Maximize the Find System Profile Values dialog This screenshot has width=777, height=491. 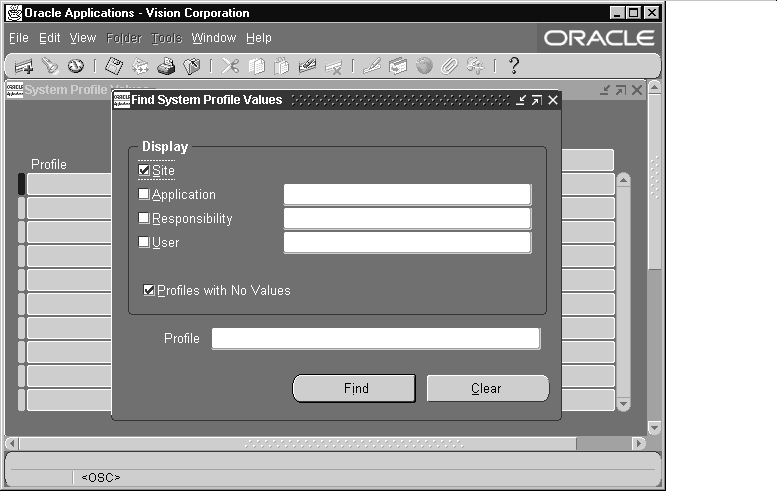pyautogui.click(x=537, y=101)
